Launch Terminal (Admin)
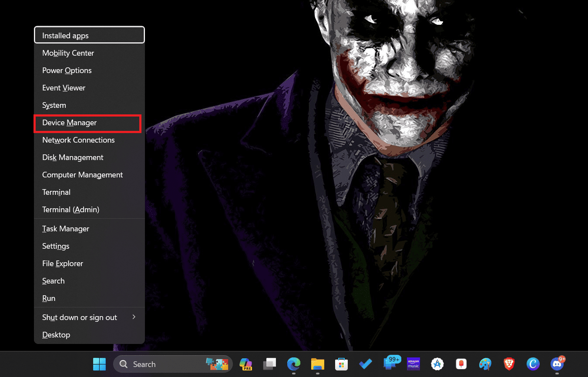Screen dimensions: 588x377 tap(71, 210)
